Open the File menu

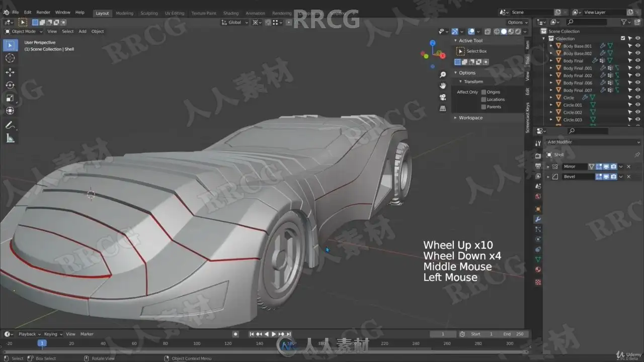pos(15,12)
